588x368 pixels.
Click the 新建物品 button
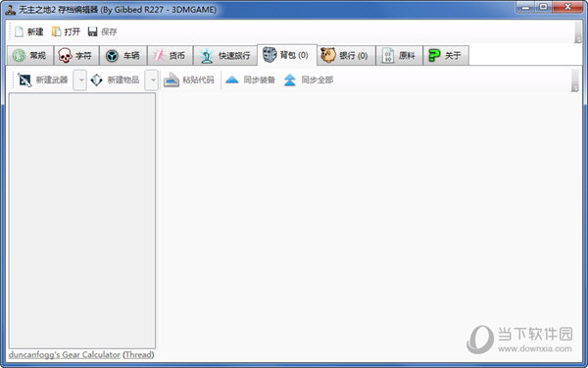tap(115, 80)
